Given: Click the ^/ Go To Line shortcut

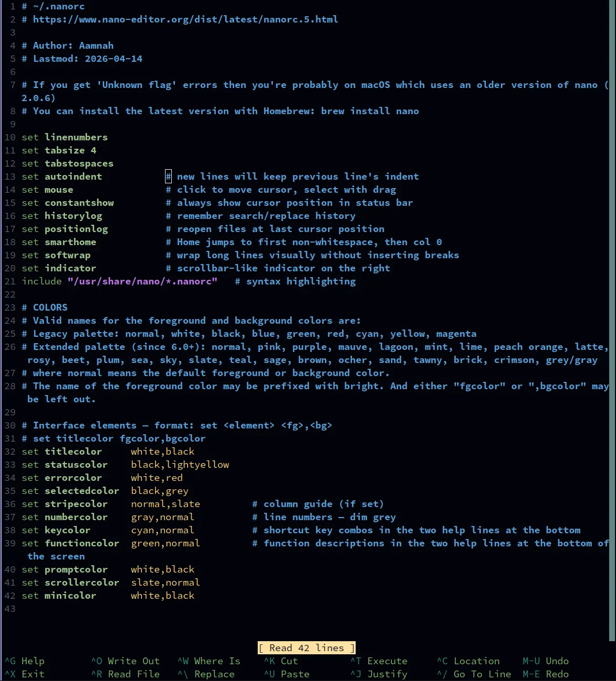Looking at the screenshot, I should (474, 674).
